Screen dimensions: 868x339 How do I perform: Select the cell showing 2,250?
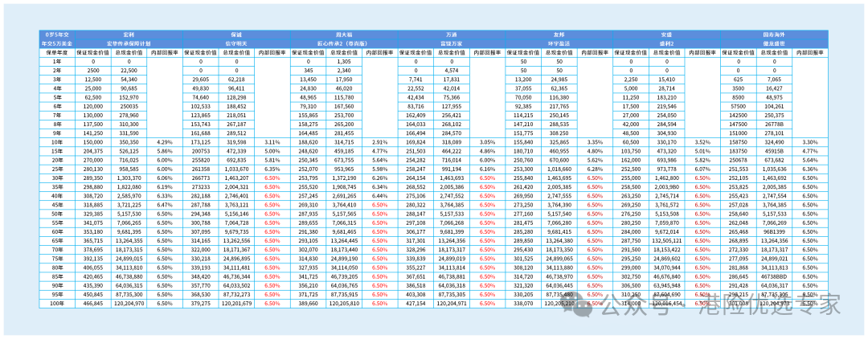[x=631, y=79]
